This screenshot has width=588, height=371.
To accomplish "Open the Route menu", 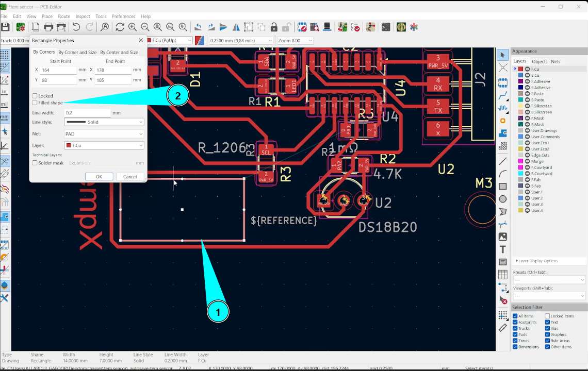I will tap(64, 16).
